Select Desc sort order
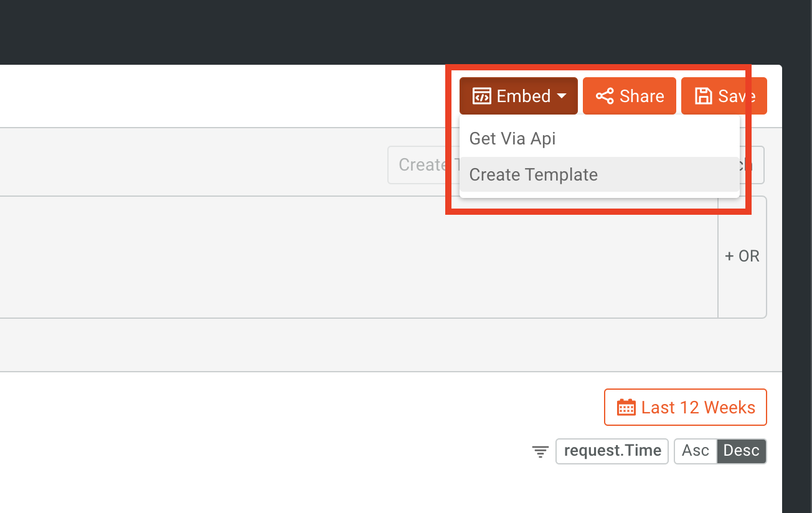812x513 pixels. [741, 451]
